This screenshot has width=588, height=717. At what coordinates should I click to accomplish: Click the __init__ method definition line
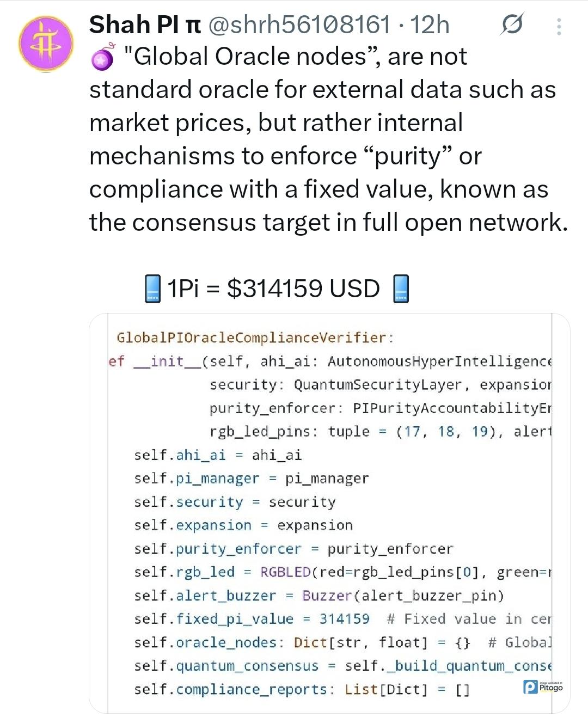coord(329,361)
